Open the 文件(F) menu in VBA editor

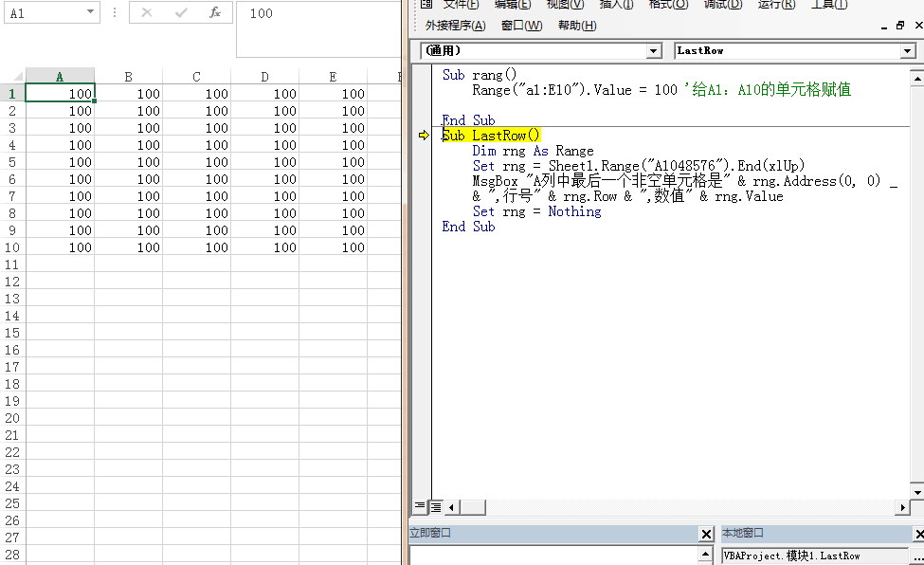[461, 4]
